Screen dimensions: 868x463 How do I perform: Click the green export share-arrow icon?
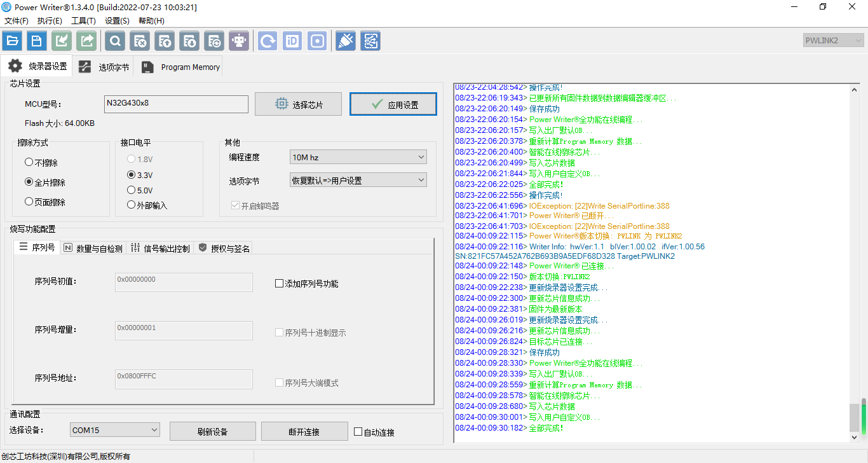(x=86, y=41)
